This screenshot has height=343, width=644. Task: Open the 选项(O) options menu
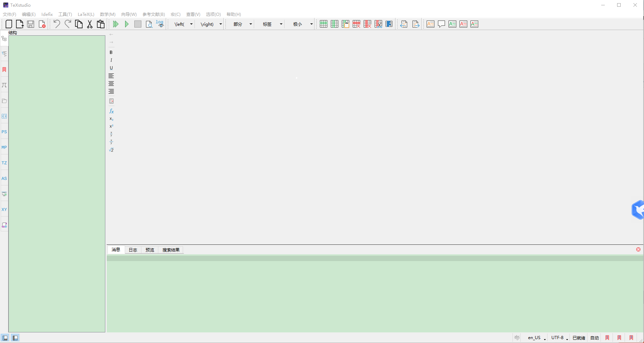pyautogui.click(x=213, y=14)
